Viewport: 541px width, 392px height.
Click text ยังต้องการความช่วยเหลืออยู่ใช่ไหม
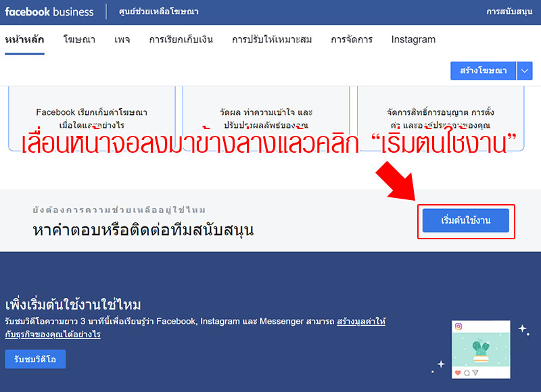[120, 210]
